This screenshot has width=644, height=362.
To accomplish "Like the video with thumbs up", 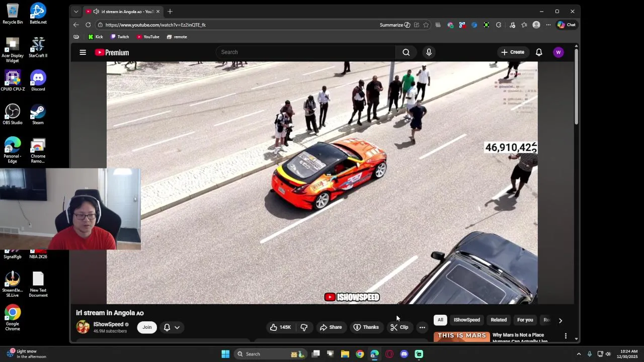I will pos(280,327).
